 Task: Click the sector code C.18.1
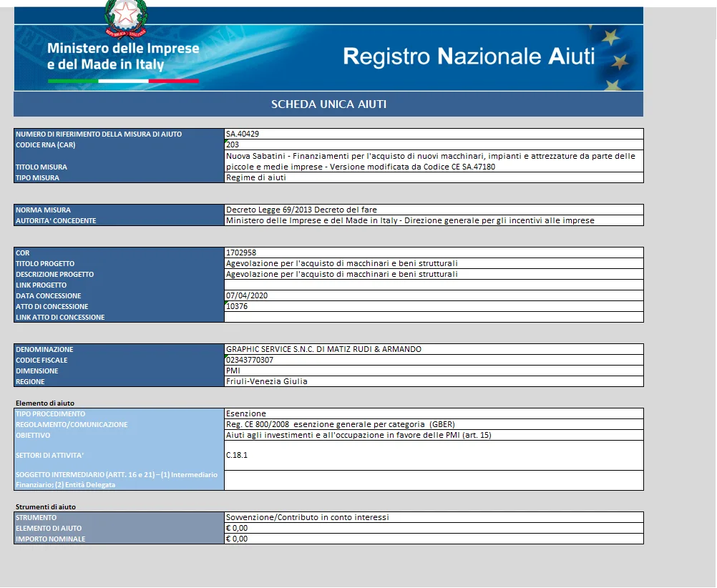pos(434,456)
